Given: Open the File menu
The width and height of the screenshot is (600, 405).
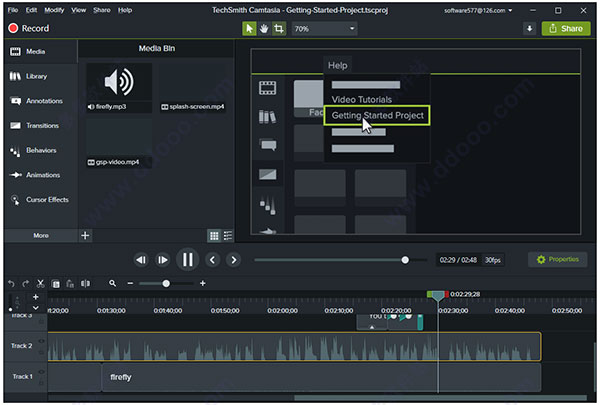Looking at the screenshot, I should tap(13, 10).
